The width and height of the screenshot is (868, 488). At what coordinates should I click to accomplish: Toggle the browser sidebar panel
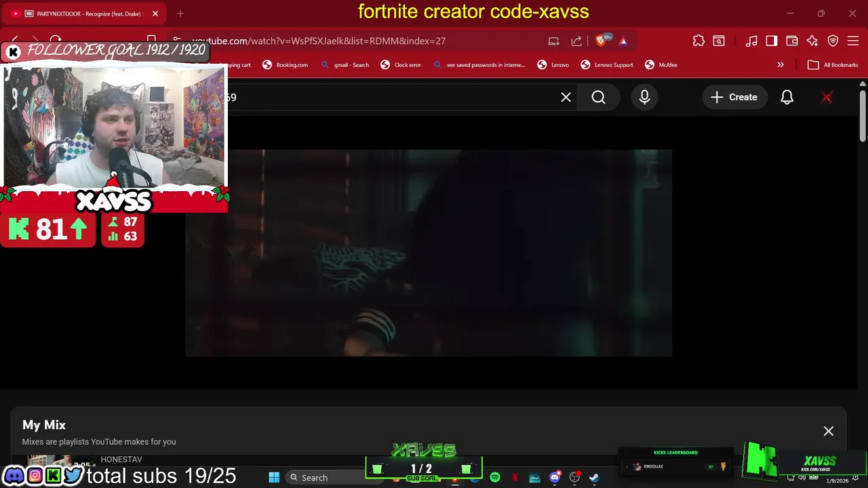772,41
